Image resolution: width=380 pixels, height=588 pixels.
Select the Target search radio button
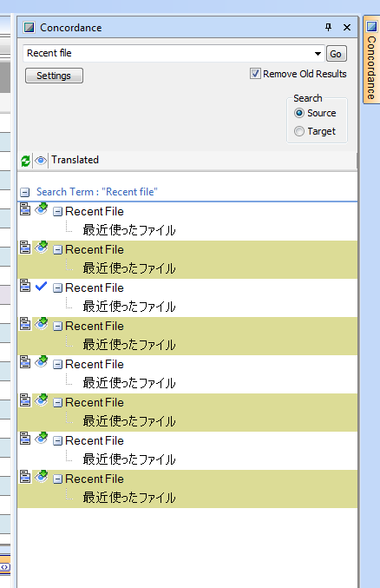[299, 131]
